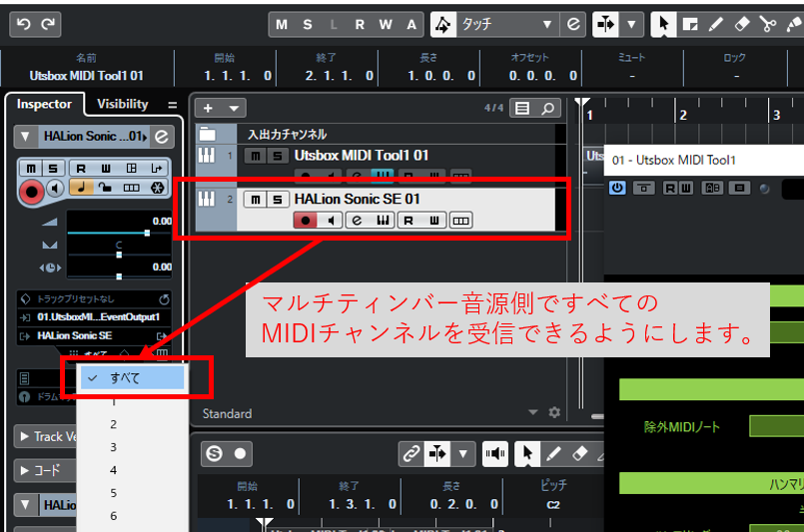Reload track preset circular arrow
Screen dimensions: 804x532
point(164,298)
